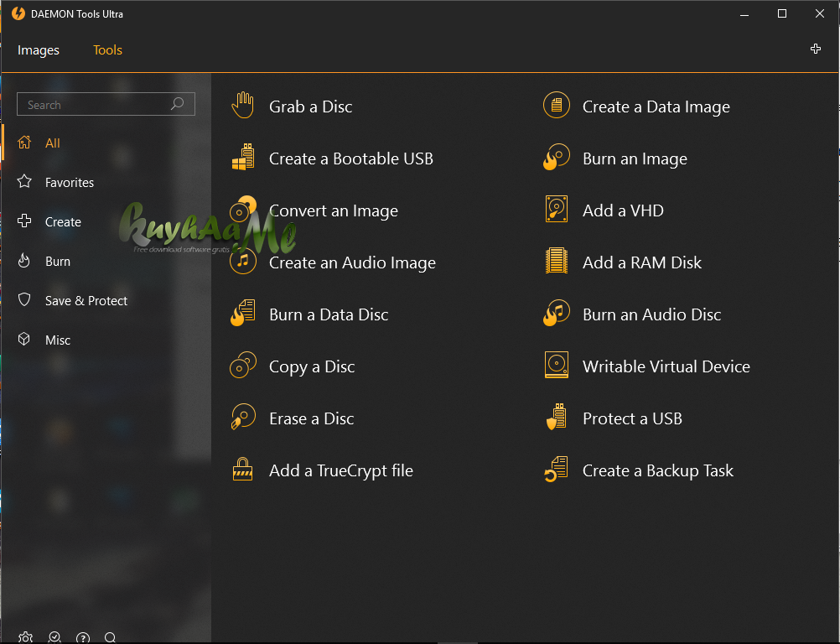Click the Create a Backup Task text
This screenshot has height=644, width=840.
[657, 470]
